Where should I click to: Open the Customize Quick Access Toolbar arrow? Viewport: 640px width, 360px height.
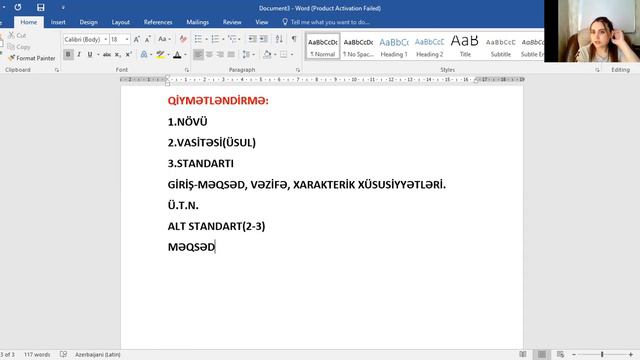click(x=63, y=7)
